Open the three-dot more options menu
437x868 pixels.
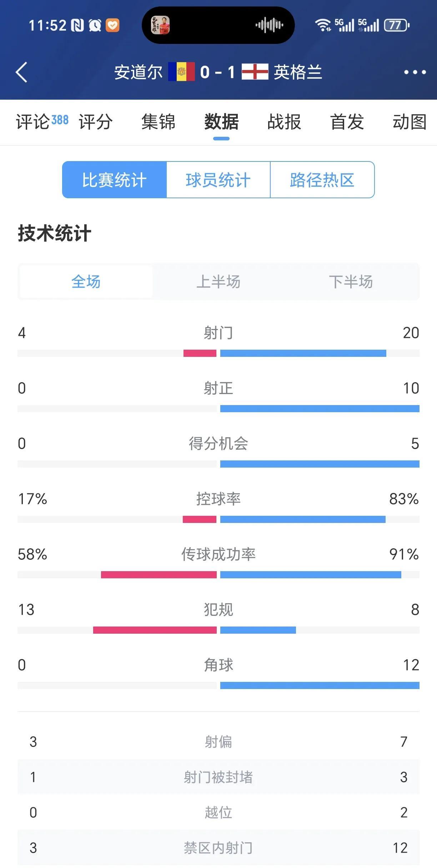pyautogui.click(x=415, y=72)
